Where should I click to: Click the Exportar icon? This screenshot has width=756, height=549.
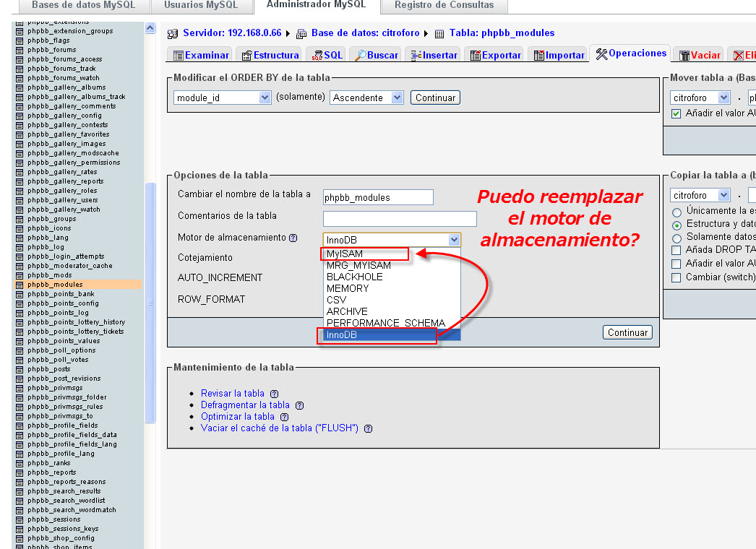coord(476,54)
